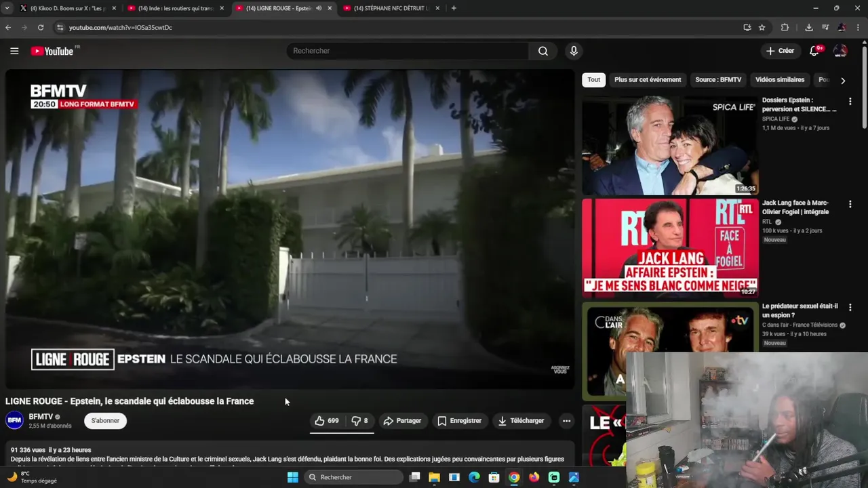Image resolution: width=868 pixels, height=488 pixels.
Task: Click Télécharger to download video
Action: tap(521, 421)
